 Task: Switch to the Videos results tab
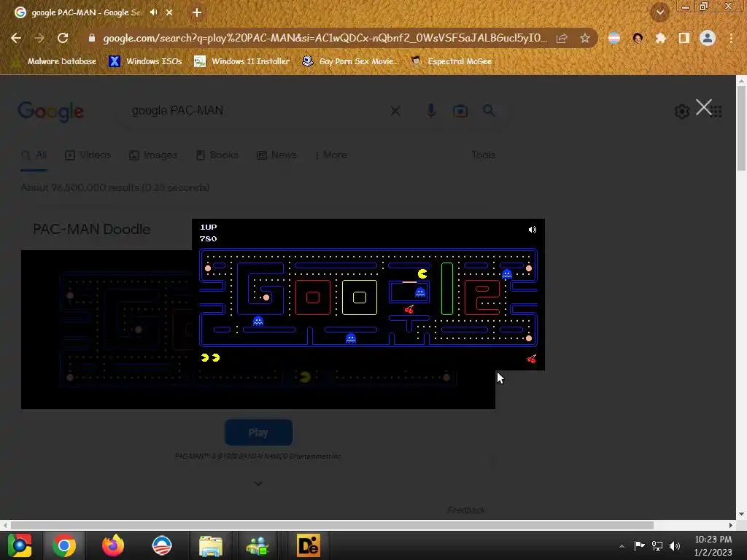[x=88, y=155]
